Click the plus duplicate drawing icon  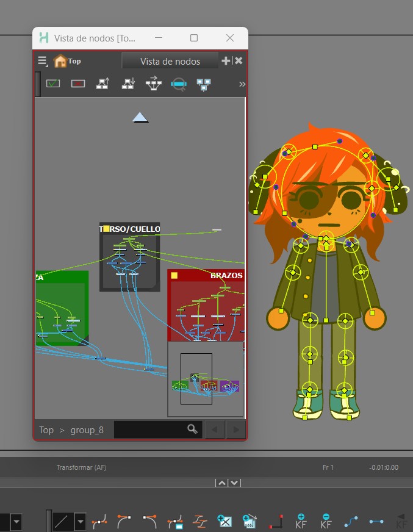coord(250,522)
